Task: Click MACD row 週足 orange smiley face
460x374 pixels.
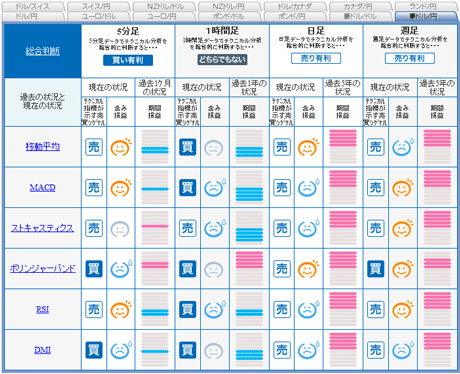Action: click(402, 188)
